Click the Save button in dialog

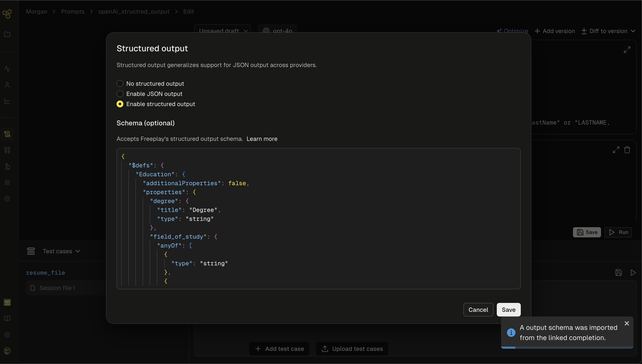tap(508, 309)
